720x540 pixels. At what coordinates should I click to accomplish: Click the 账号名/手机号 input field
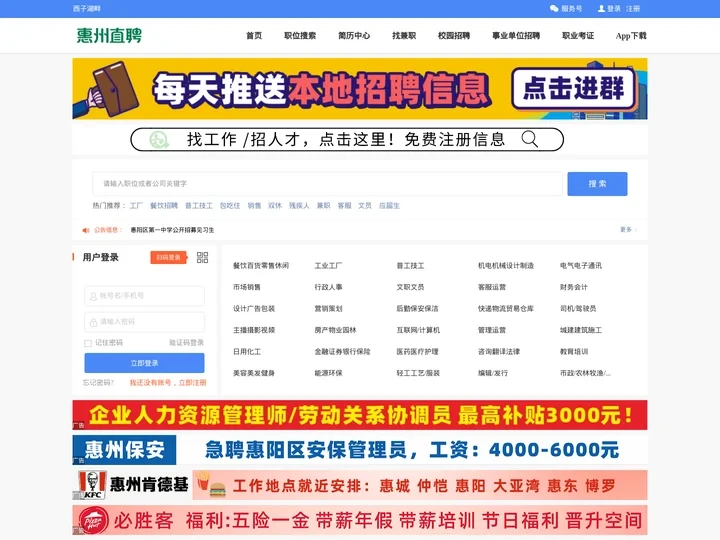pos(144,296)
